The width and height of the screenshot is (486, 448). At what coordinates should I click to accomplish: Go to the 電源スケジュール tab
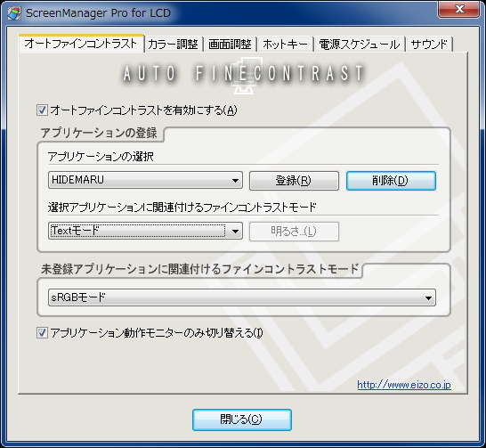[x=360, y=45]
